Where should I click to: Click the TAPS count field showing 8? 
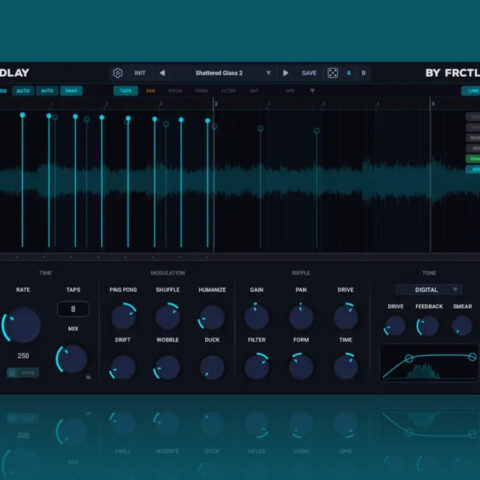[x=73, y=309]
